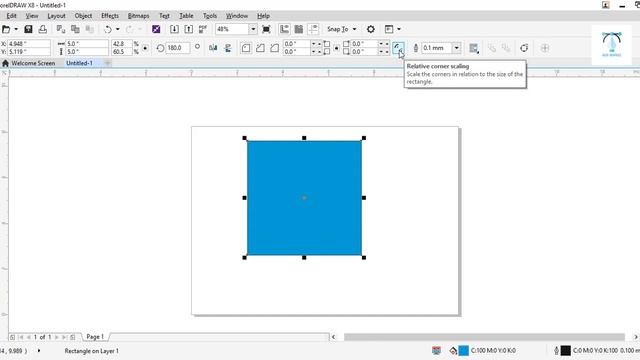
Task: Click the Cut icon in toolbar
Action: click(x=61, y=29)
